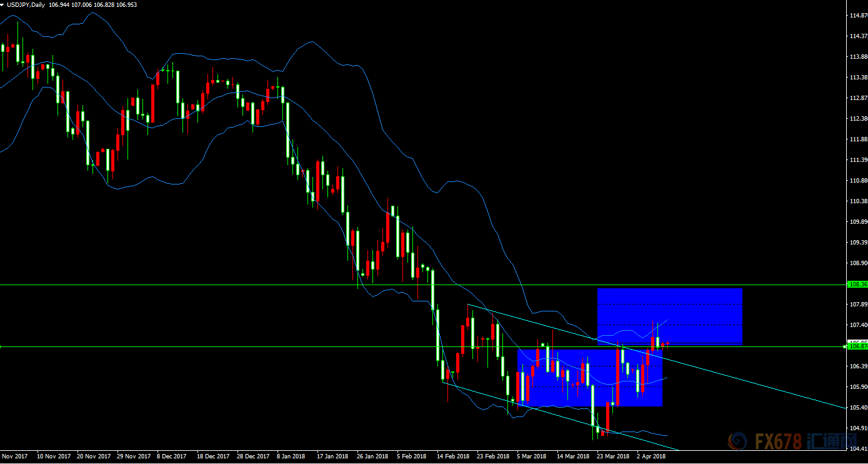Screen dimensions: 868x464
Task: Click the 14 Mar 2018 date label
Action: [x=573, y=456]
